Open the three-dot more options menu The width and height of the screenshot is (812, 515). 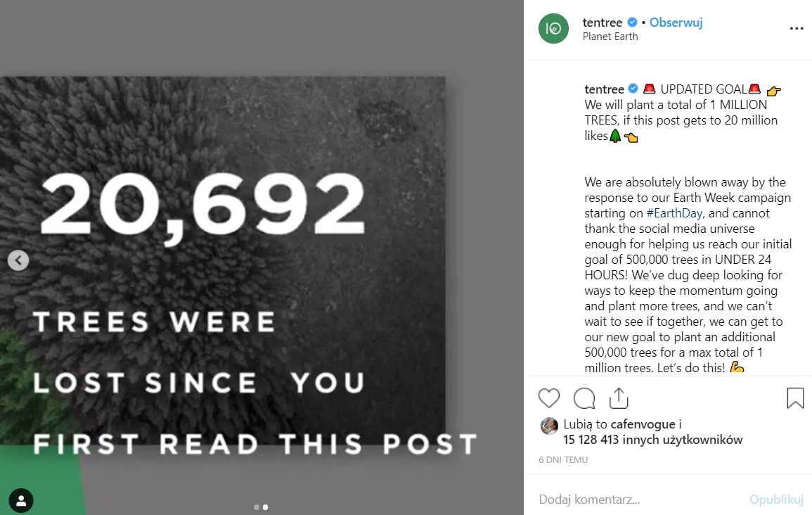tap(796, 29)
